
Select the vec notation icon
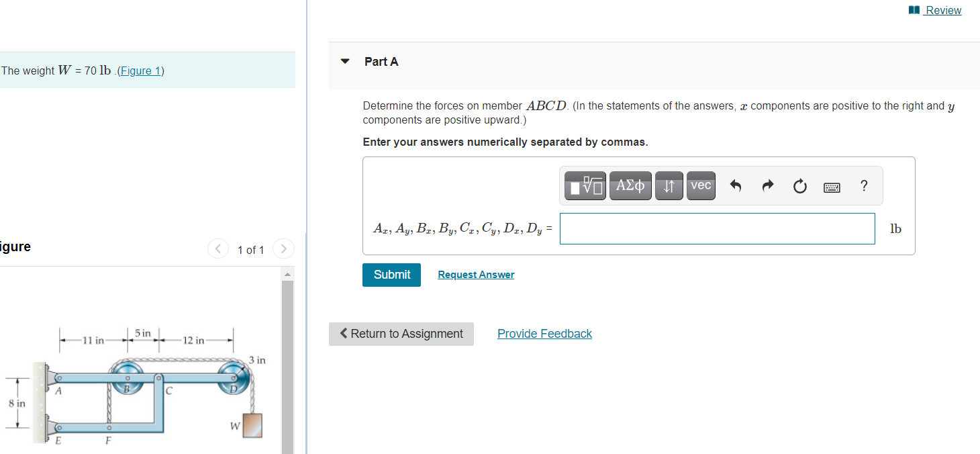tap(701, 185)
